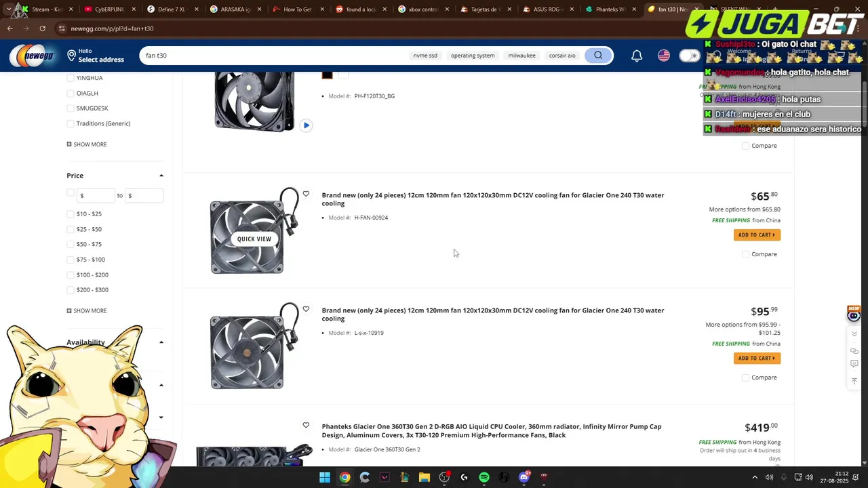Check the SMUGDESK brand filter
Screen dimensions: 868x488
71,108
